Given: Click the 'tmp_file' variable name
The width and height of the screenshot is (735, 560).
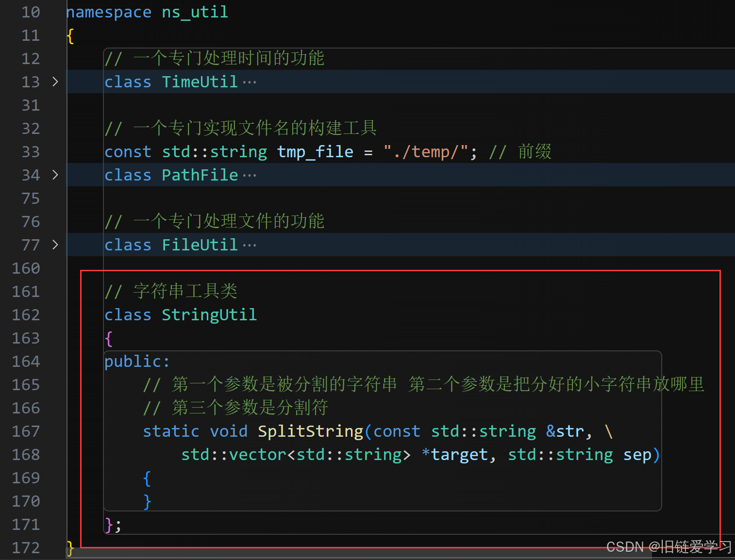Looking at the screenshot, I should pyautogui.click(x=315, y=152).
